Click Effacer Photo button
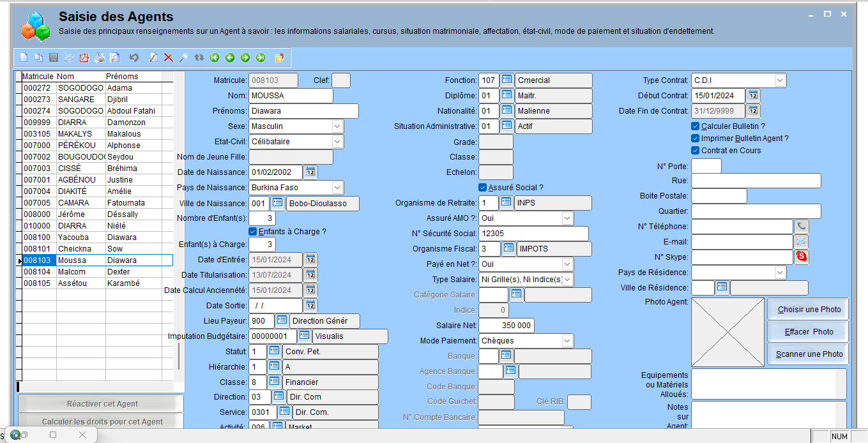868x443 pixels. pos(809,331)
